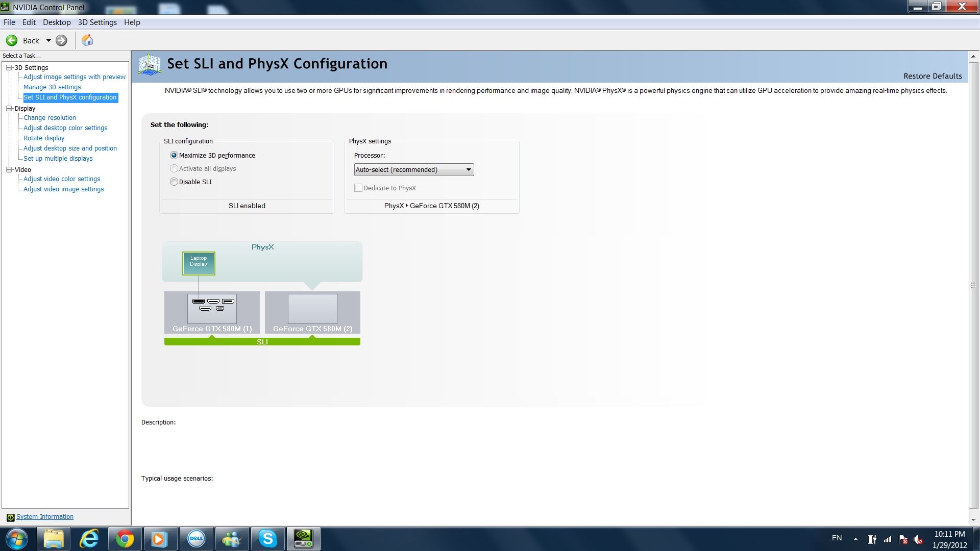Open Adjust video image settings

pos(63,189)
